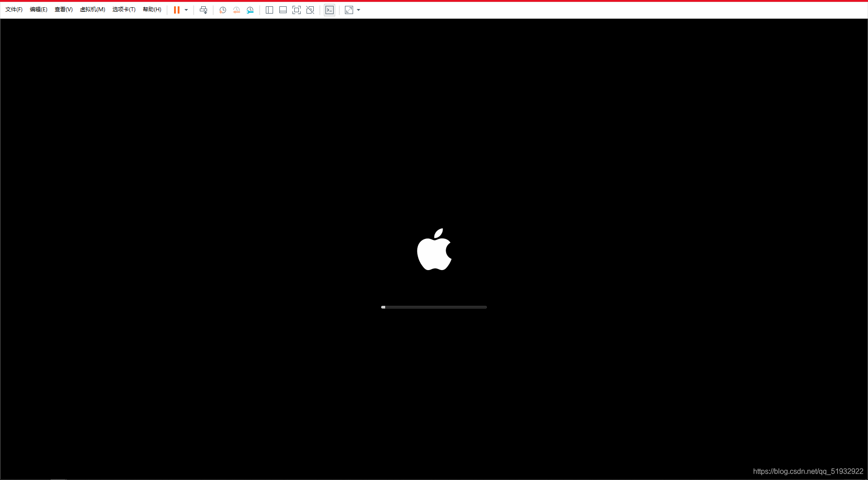Toggle the console view icon
Image resolution: width=868 pixels, height=480 pixels.
330,10
